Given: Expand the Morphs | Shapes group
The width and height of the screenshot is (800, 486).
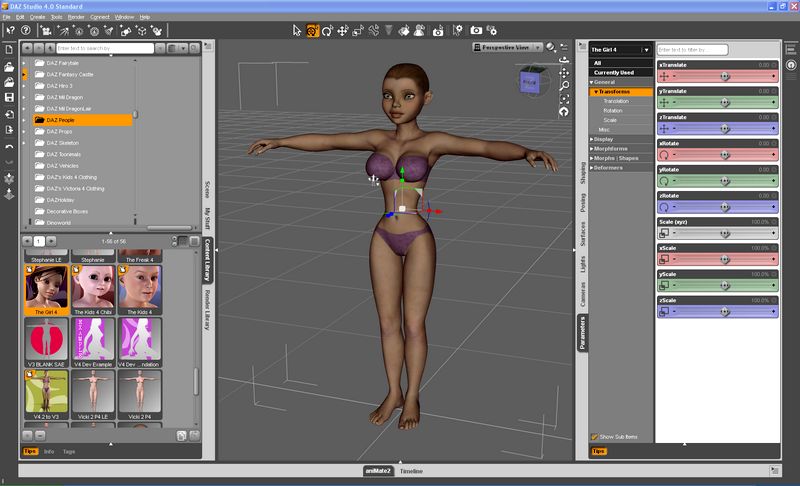Looking at the screenshot, I should click(x=591, y=158).
